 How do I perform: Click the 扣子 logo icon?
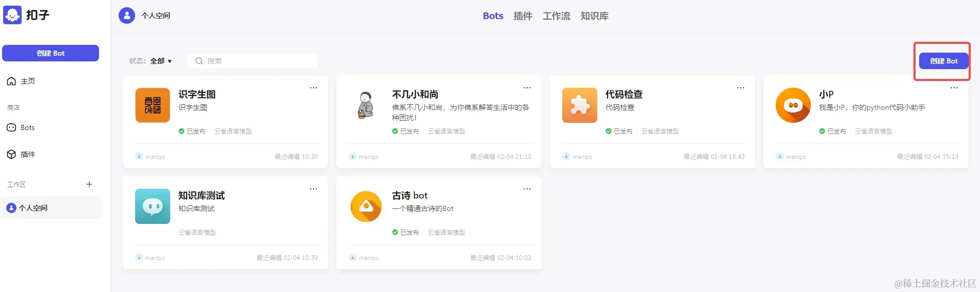12,15
